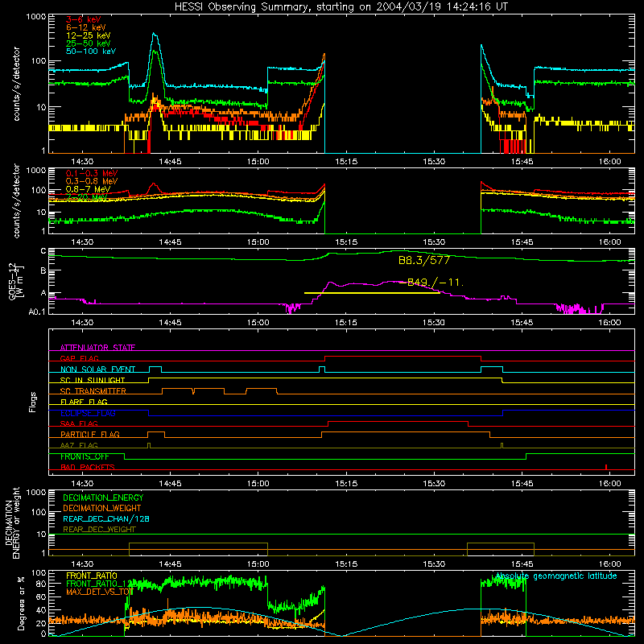Click the 16:00 tick label under flags panel
644x644 pixels.
tap(610, 484)
